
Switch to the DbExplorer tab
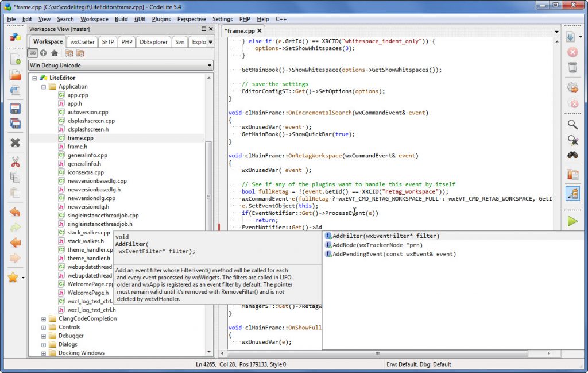(x=153, y=41)
